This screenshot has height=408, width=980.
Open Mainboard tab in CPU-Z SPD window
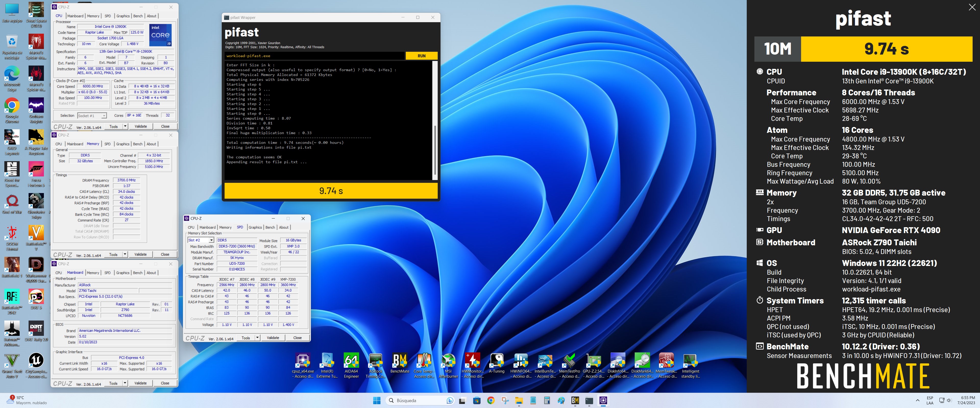(207, 227)
